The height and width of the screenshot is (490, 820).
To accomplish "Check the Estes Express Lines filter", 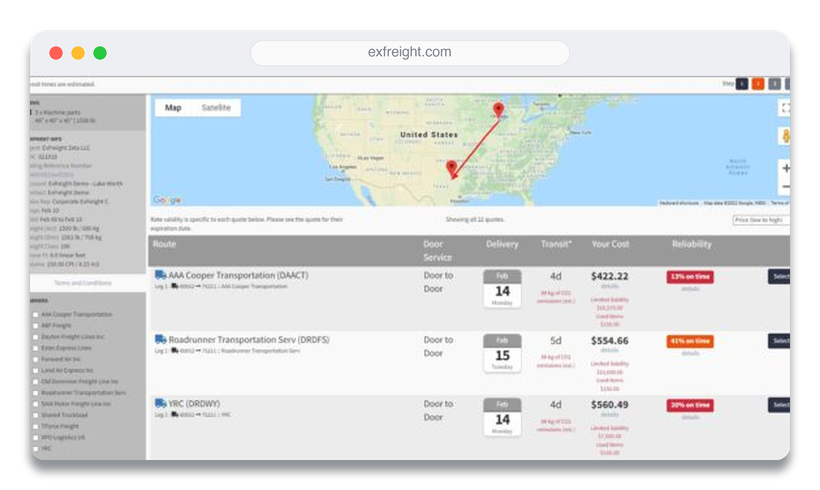I will point(36,348).
